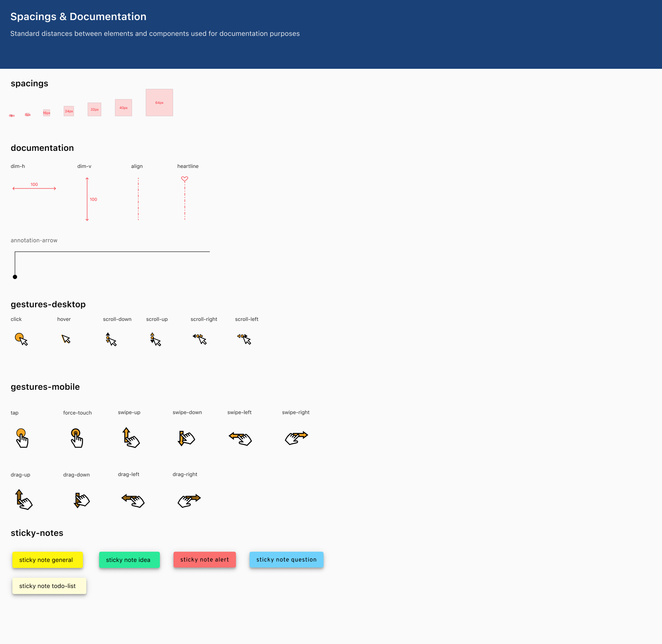Select the blue sticky note question
The width and height of the screenshot is (662, 644).
pyautogui.click(x=286, y=559)
